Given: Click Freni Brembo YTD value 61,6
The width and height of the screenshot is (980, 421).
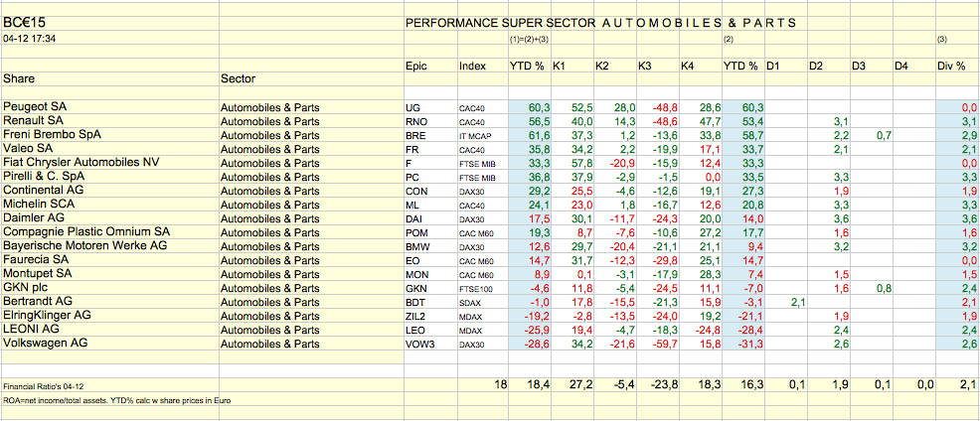Looking at the screenshot, I should 530,135.
